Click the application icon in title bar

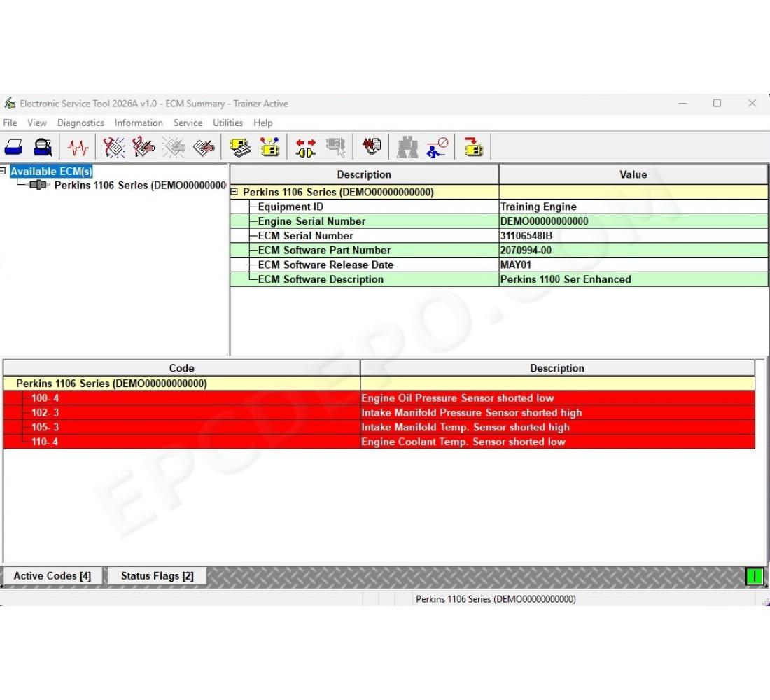(10, 103)
